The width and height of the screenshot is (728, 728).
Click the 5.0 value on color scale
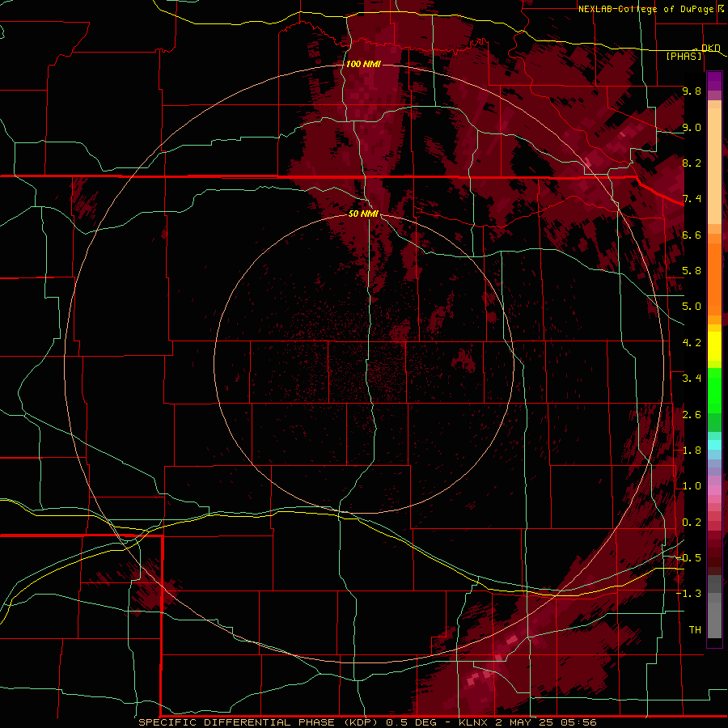[692, 307]
